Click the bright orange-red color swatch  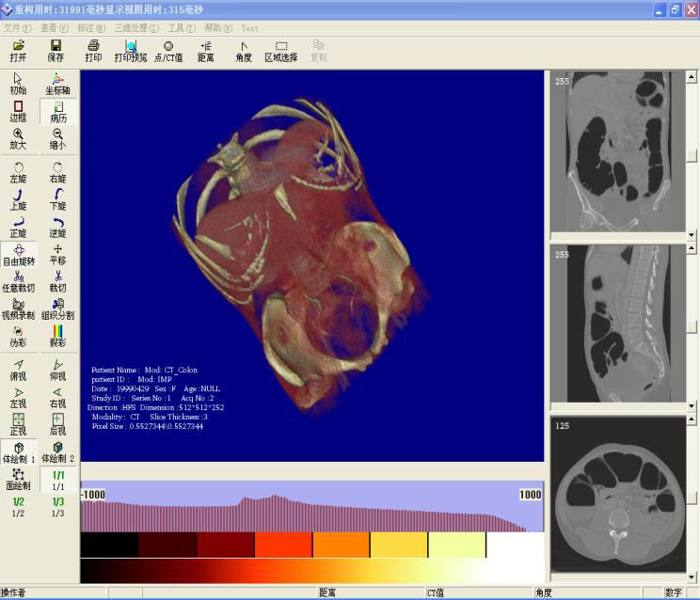(x=283, y=545)
